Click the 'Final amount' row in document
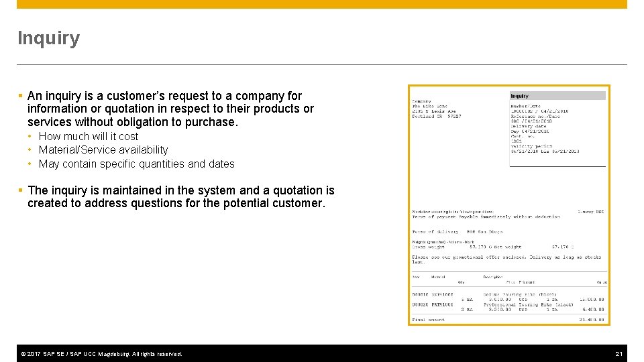This screenshot has width=644, height=362. (508, 320)
